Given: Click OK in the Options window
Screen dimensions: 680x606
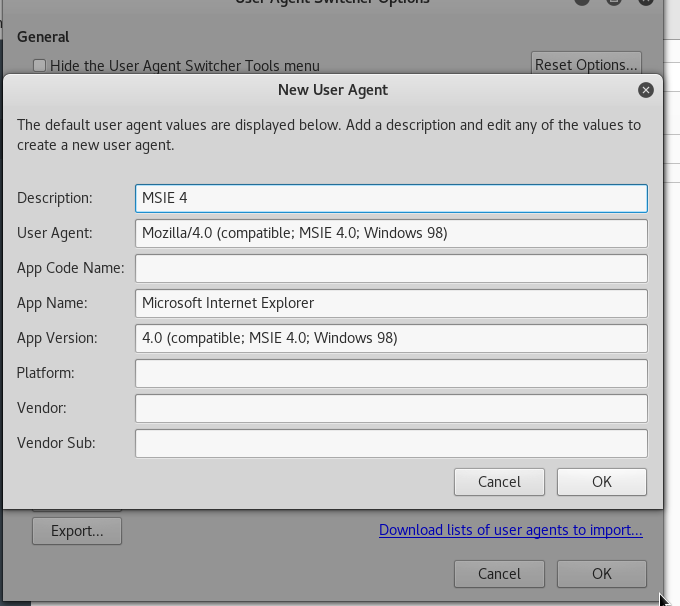Looking at the screenshot, I should [601, 574].
